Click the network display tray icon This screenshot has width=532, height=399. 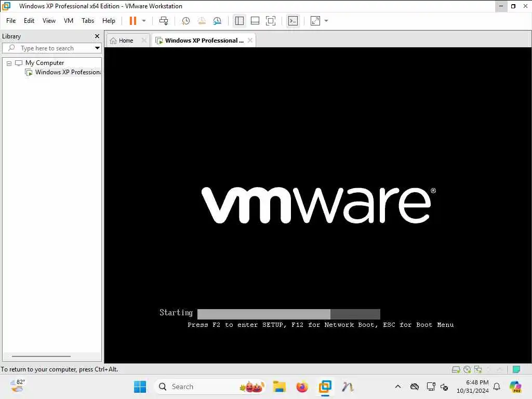[431, 387]
